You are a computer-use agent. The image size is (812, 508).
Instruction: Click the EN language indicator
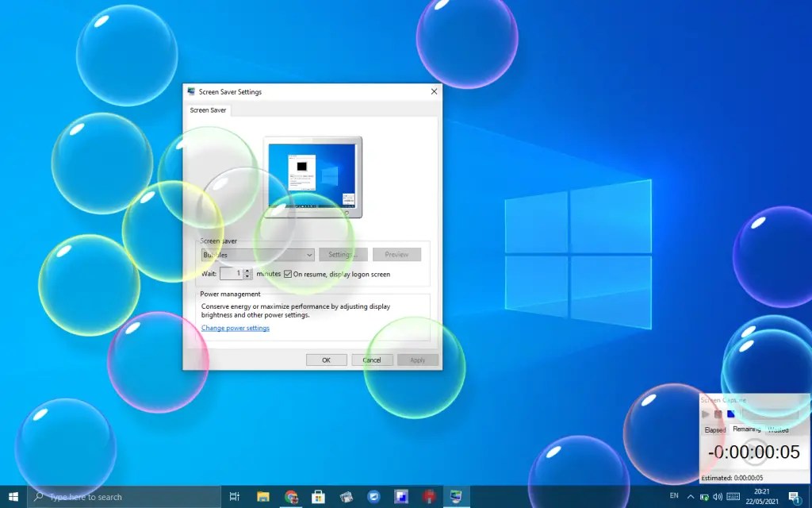point(674,496)
